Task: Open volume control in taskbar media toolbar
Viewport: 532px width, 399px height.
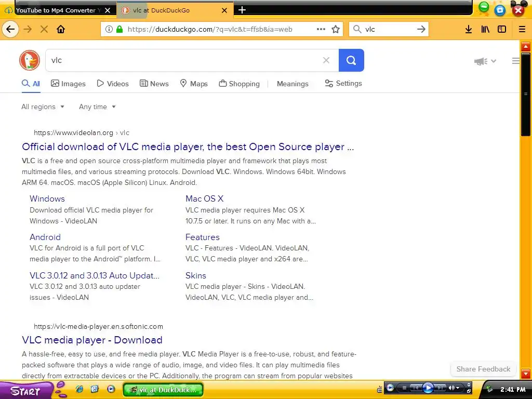Action: (x=454, y=388)
